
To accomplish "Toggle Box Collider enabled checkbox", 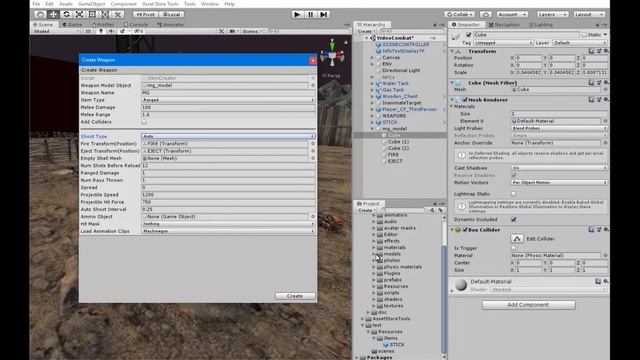I will tap(465, 230).
